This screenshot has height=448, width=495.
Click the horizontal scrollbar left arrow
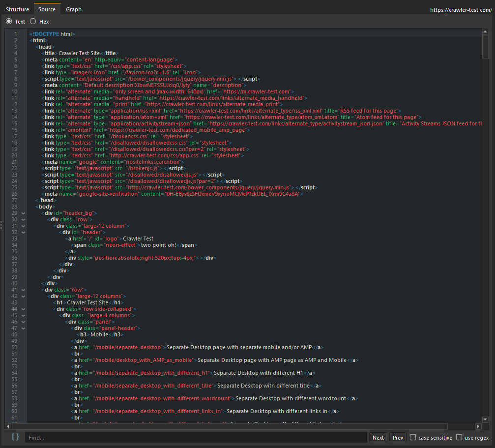8,426
